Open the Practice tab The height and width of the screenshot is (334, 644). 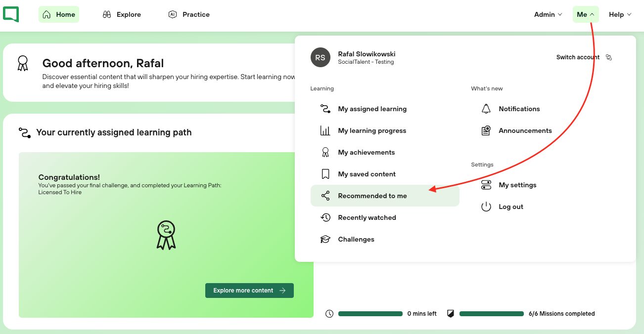click(189, 14)
